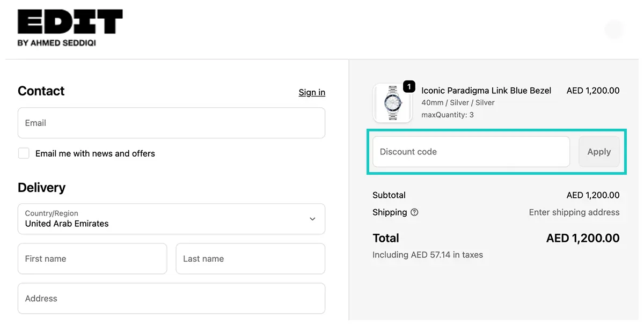Click the Discount code field
This screenshot has height=326, width=644.
[471, 152]
